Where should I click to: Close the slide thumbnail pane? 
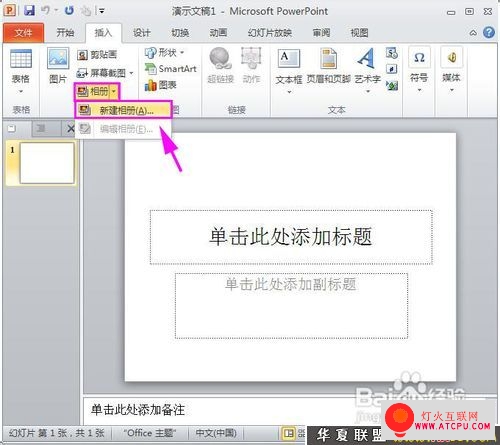70,129
